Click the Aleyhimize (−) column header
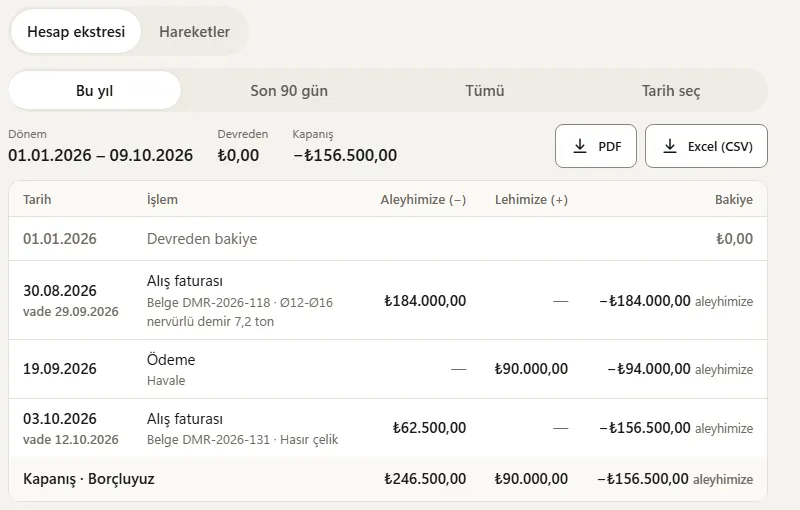800x510 pixels. click(x=423, y=199)
